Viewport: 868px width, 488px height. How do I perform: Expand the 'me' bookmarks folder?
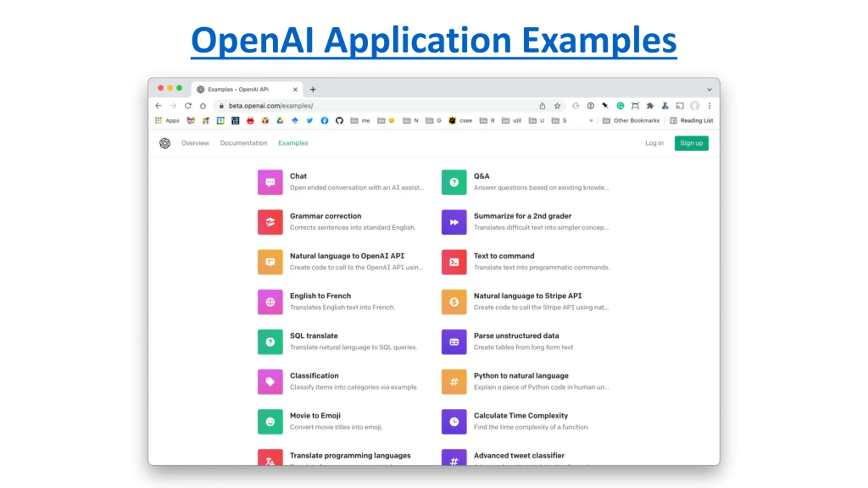click(360, 120)
